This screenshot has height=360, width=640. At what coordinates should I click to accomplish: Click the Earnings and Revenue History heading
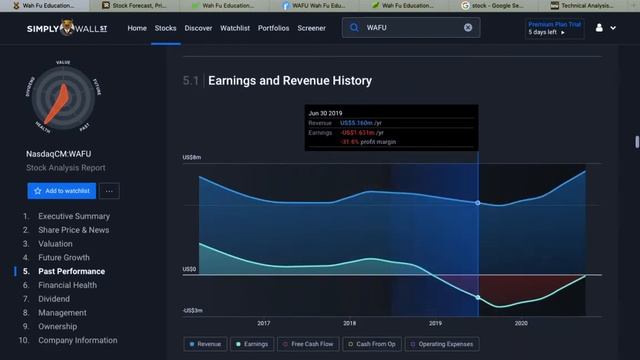tap(290, 81)
